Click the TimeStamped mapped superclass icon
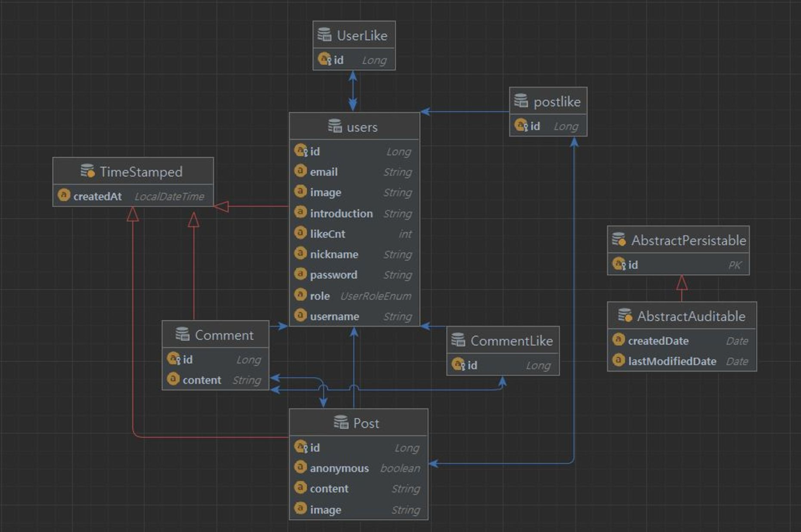Image resolution: width=801 pixels, height=532 pixels. point(87,171)
